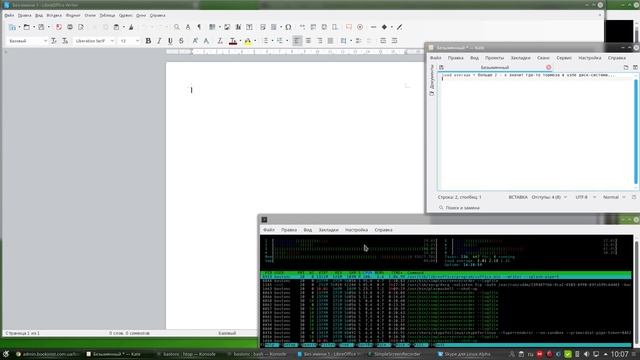
Task: Enable Align Left in Writer
Action: click(297, 41)
